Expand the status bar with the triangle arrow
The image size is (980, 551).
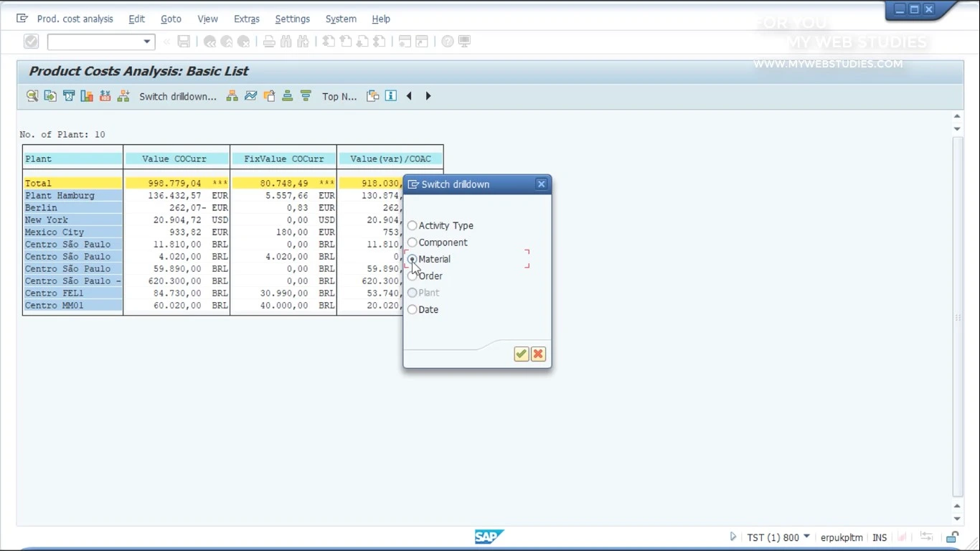tap(732, 537)
